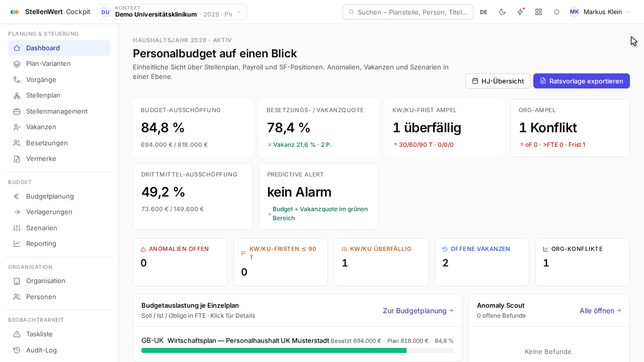Open the Budget-Ausschöpfung 84,8 % card

coord(193,128)
